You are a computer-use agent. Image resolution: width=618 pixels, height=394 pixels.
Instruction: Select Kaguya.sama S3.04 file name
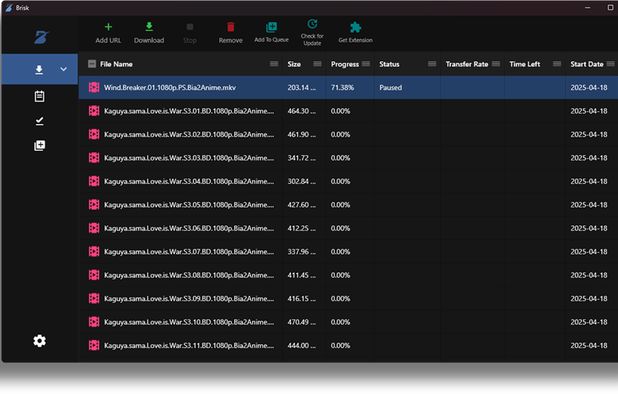tap(189, 181)
